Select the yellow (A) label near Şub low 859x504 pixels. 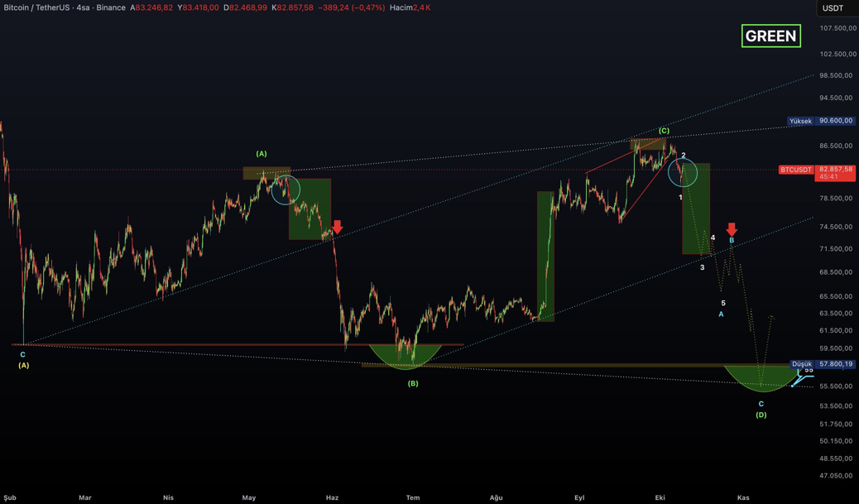[23, 366]
